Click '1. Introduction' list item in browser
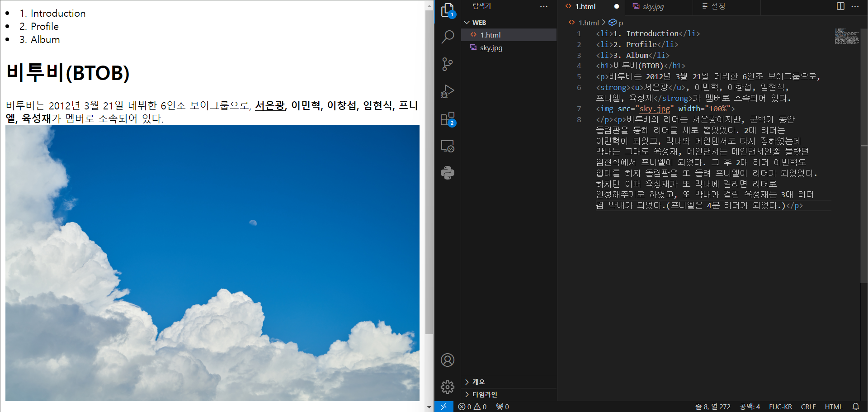Viewport: 868px width, 412px height. pos(52,13)
